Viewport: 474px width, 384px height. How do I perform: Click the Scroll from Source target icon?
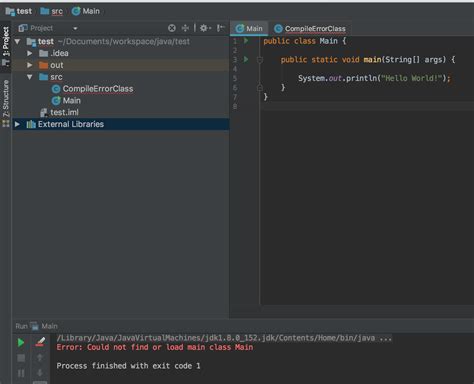point(172,28)
